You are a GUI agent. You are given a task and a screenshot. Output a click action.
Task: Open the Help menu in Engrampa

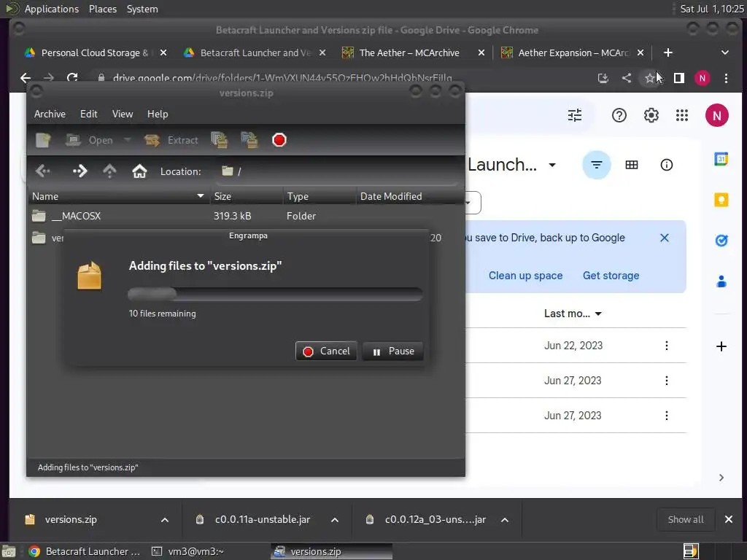158,114
